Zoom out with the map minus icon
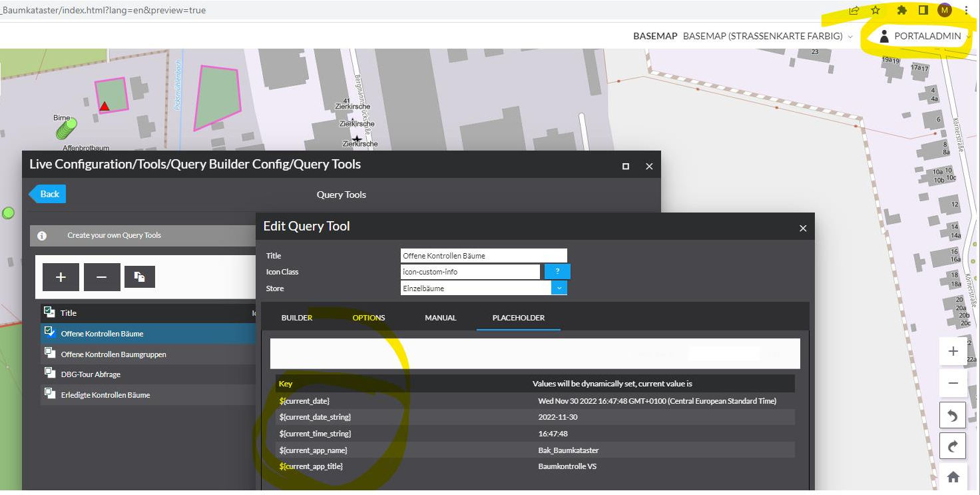Image resolution: width=980 pixels, height=495 pixels. point(953,383)
